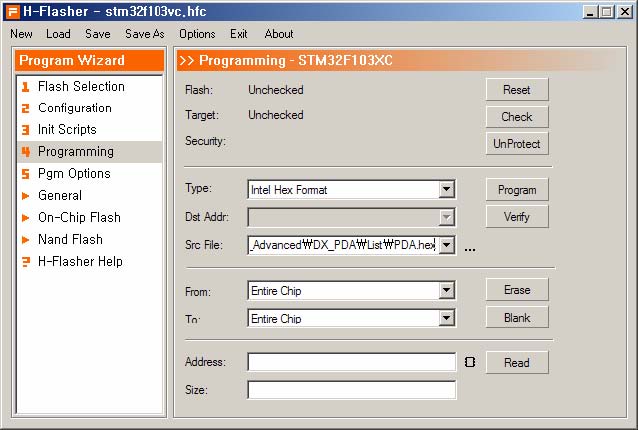Click the H-Flasher app icon in title bar

tap(12, 11)
